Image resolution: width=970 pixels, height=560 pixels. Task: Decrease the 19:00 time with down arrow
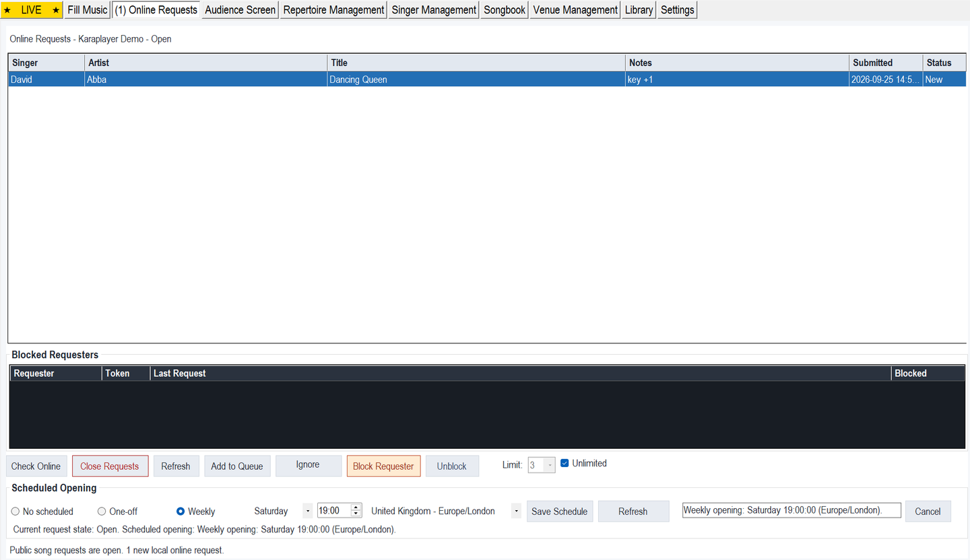tap(356, 515)
